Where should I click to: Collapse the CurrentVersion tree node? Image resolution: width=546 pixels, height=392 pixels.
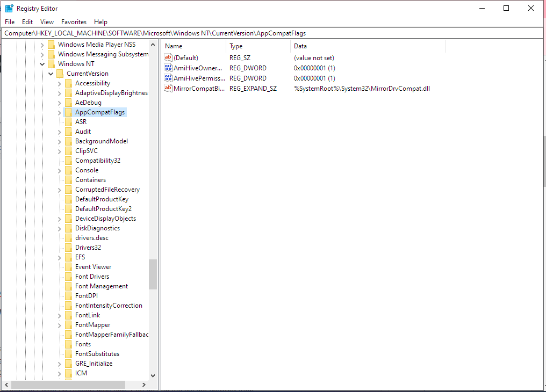click(x=51, y=74)
